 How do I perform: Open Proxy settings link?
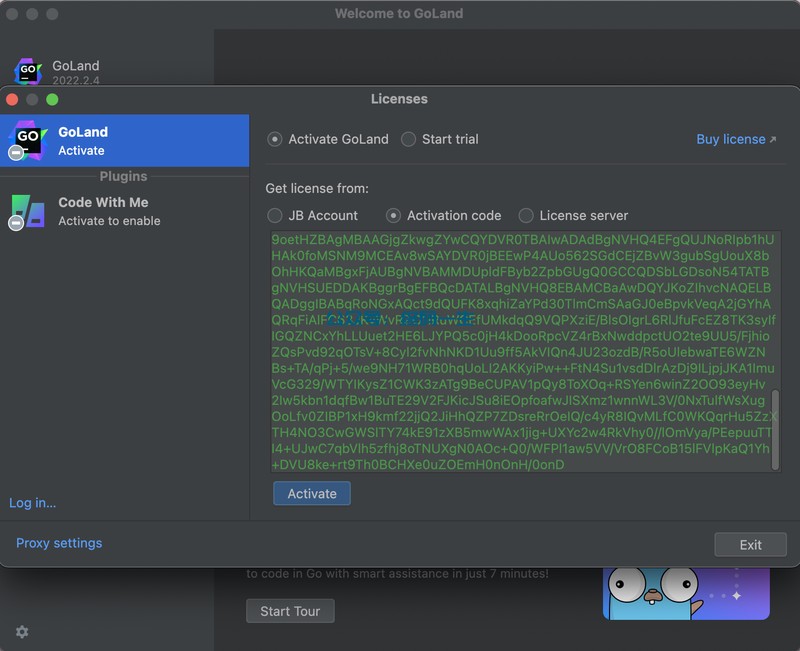(59, 543)
